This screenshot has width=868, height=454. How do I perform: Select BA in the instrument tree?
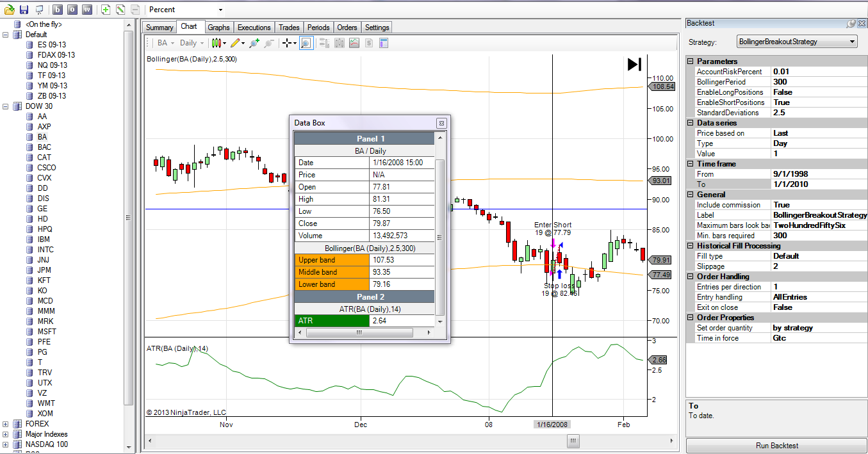point(42,137)
